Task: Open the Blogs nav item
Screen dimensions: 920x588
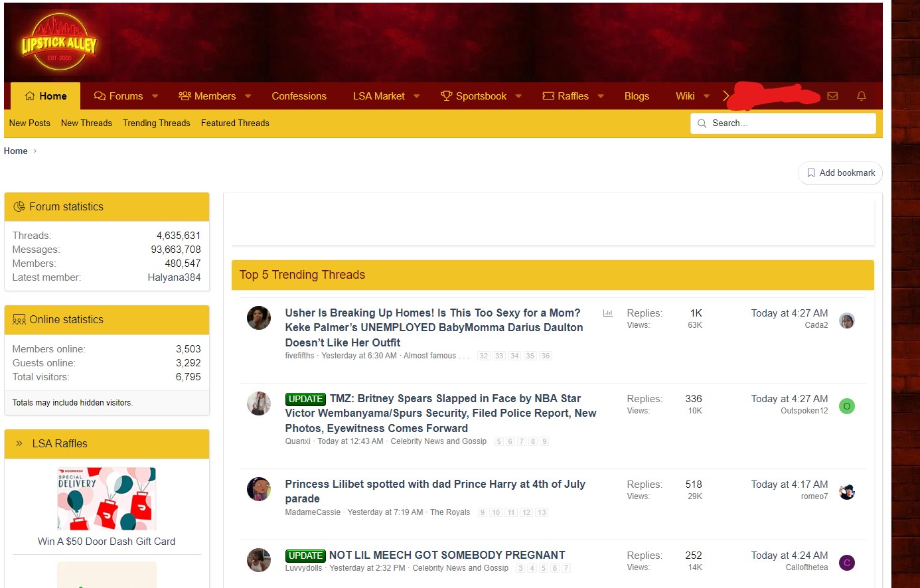Action: (x=637, y=96)
